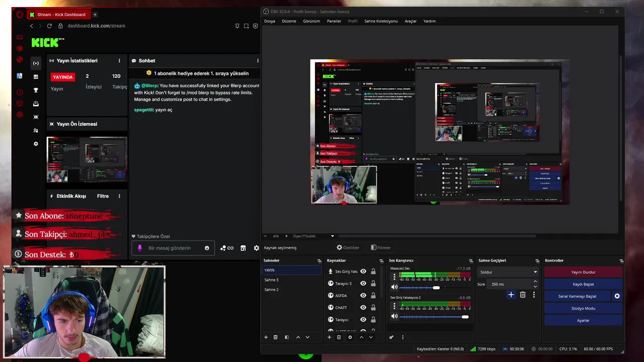
Task: Open Kick sidebar trophy icon
Action: click(x=36, y=90)
